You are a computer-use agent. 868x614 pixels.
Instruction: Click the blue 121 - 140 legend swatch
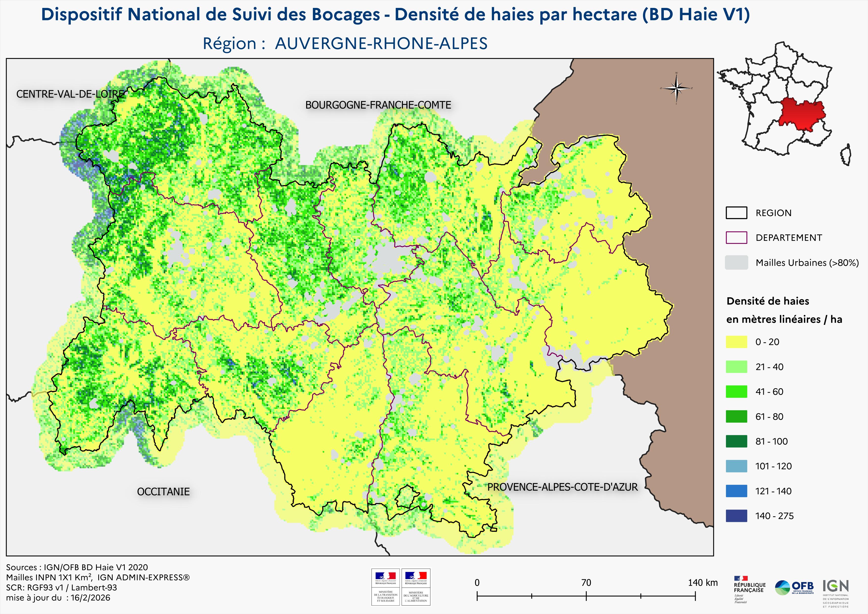pyautogui.click(x=736, y=491)
